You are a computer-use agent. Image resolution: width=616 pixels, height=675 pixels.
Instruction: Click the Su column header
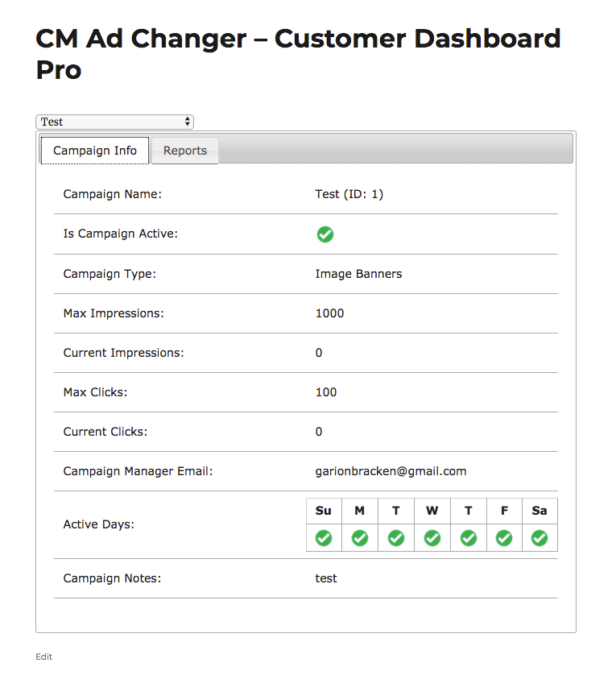click(x=324, y=511)
